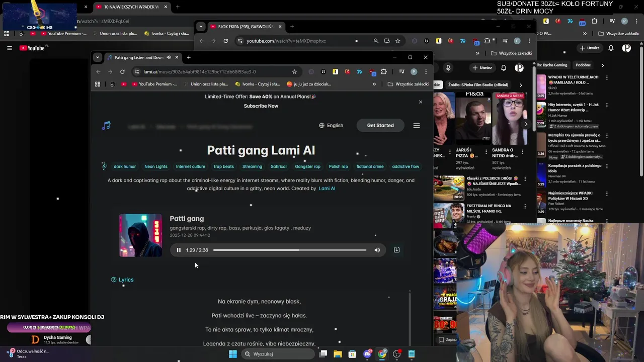Select the Neon Lights tag
Screen dimensions: 644x362
[x=156, y=166]
